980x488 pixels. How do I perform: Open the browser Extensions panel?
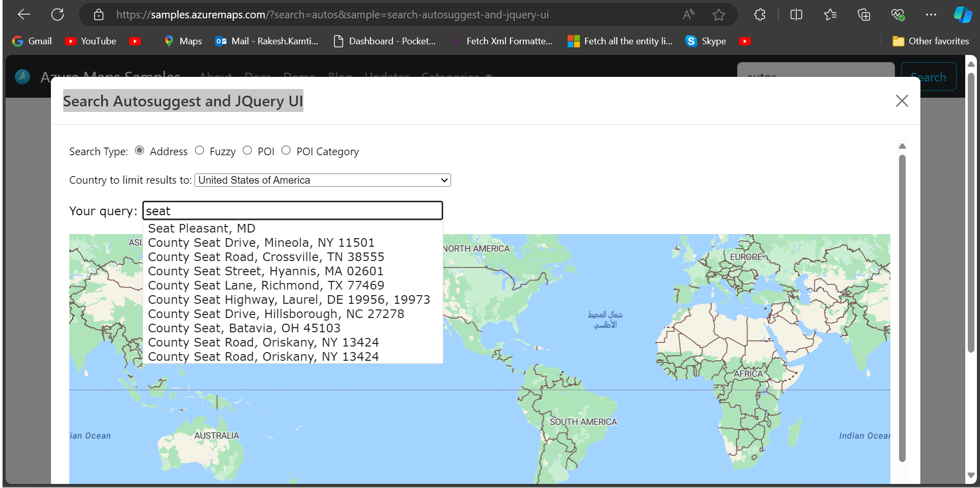(760, 15)
